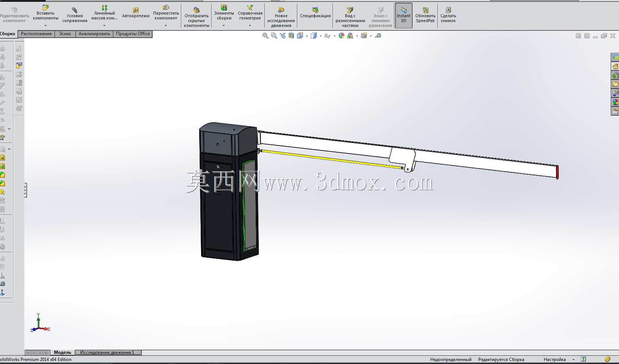
Task: Click View Settings monitor icon
Action: pyautogui.click(x=364, y=36)
